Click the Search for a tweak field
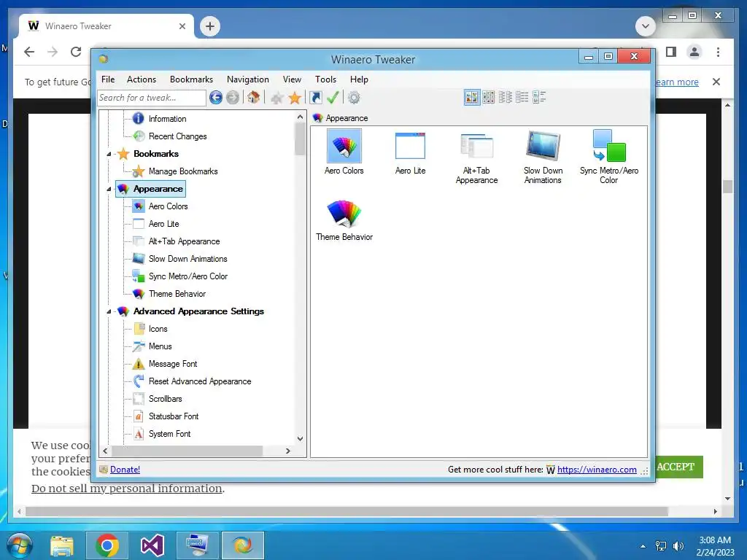 click(x=152, y=98)
